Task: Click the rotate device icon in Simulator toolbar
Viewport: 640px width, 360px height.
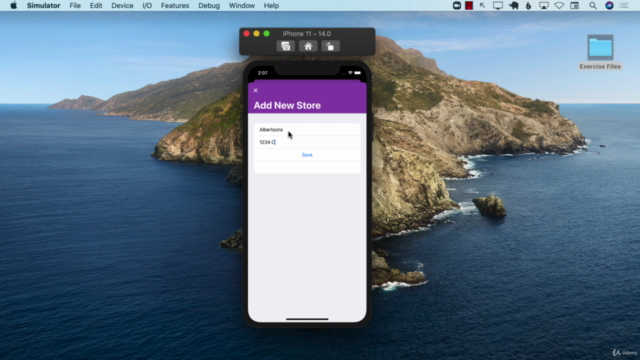Action: click(330, 47)
